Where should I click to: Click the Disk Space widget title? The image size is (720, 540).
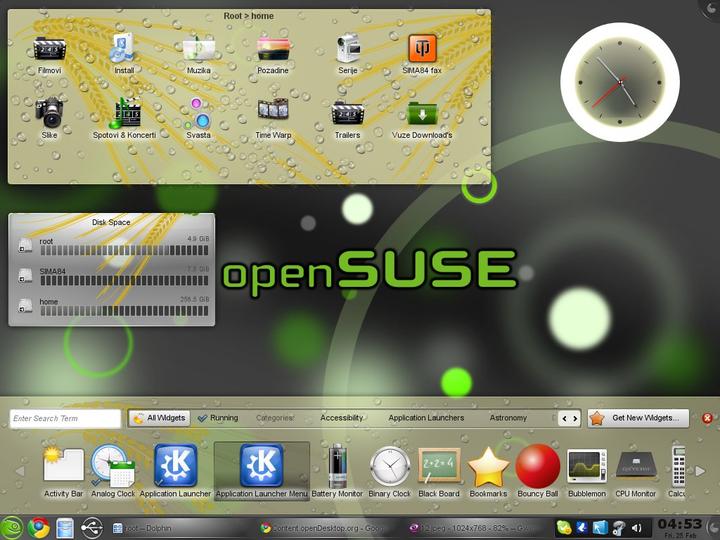click(111, 222)
